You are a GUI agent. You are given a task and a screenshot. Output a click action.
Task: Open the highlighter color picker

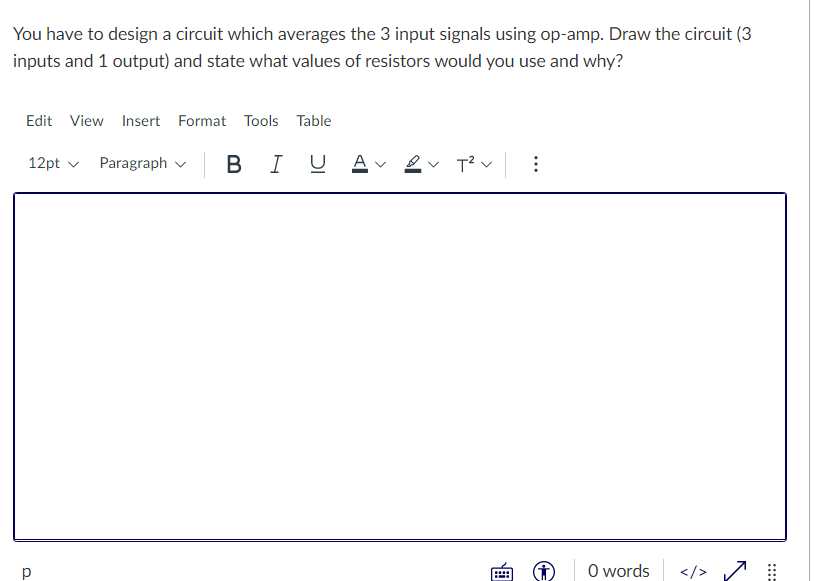[x=412, y=164]
